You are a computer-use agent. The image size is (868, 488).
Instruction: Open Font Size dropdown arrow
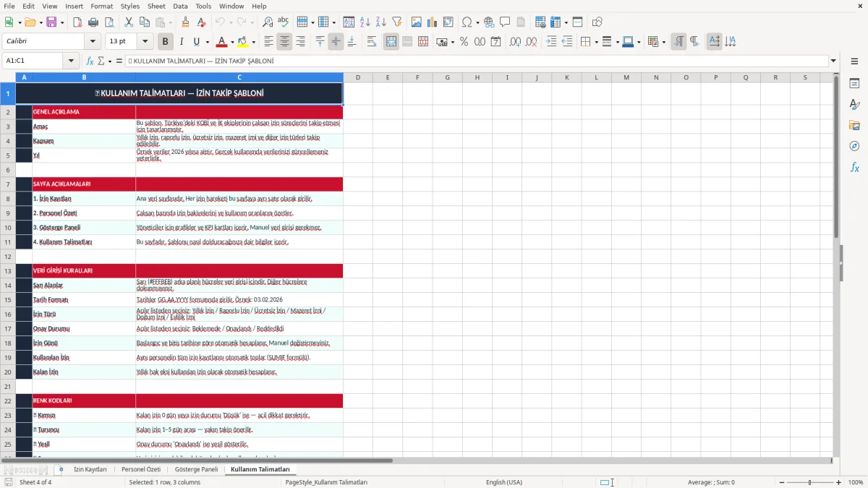145,42
